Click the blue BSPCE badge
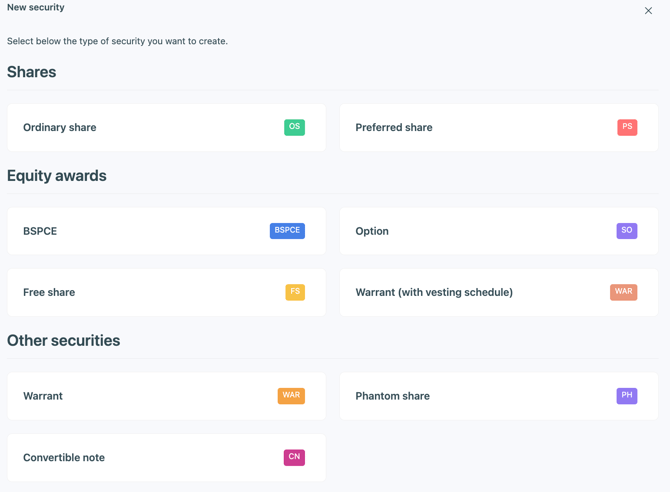Screen dimensions: 670x492 click(x=287, y=231)
